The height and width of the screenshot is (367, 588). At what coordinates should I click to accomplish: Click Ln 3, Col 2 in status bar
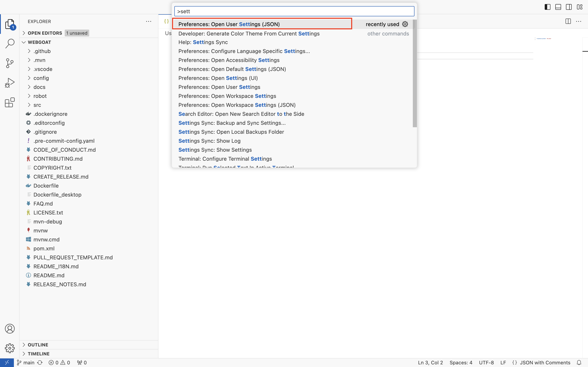click(x=431, y=362)
